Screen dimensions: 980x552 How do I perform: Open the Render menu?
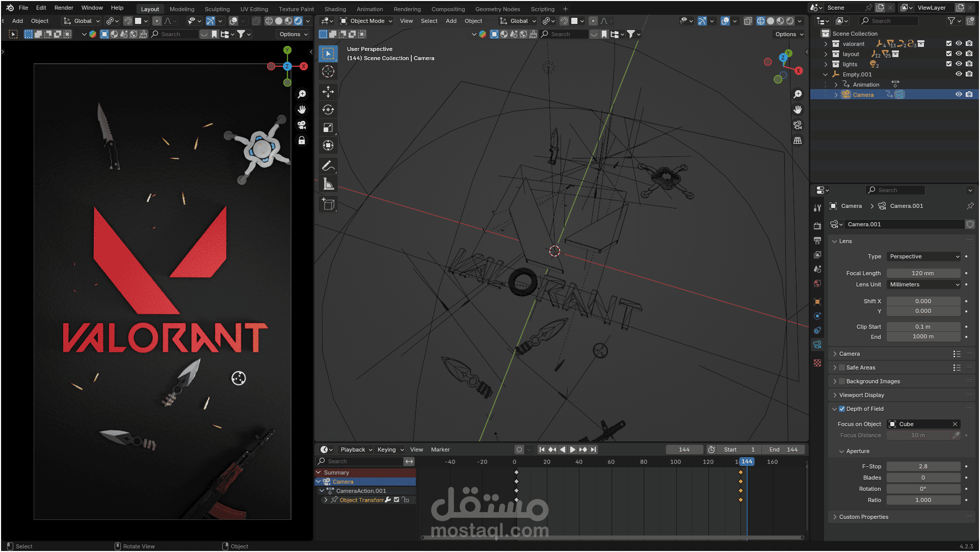tap(64, 8)
